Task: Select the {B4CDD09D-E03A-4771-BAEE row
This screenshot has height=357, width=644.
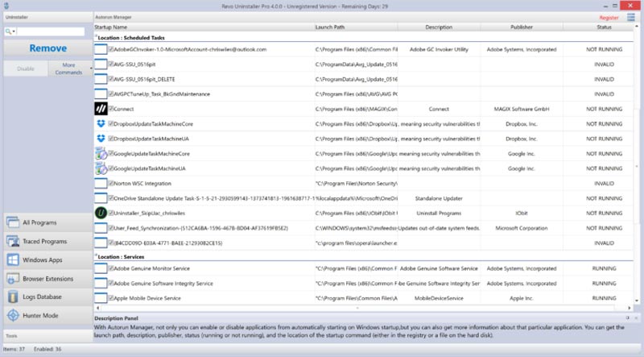Action: pyautogui.click(x=364, y=243)
